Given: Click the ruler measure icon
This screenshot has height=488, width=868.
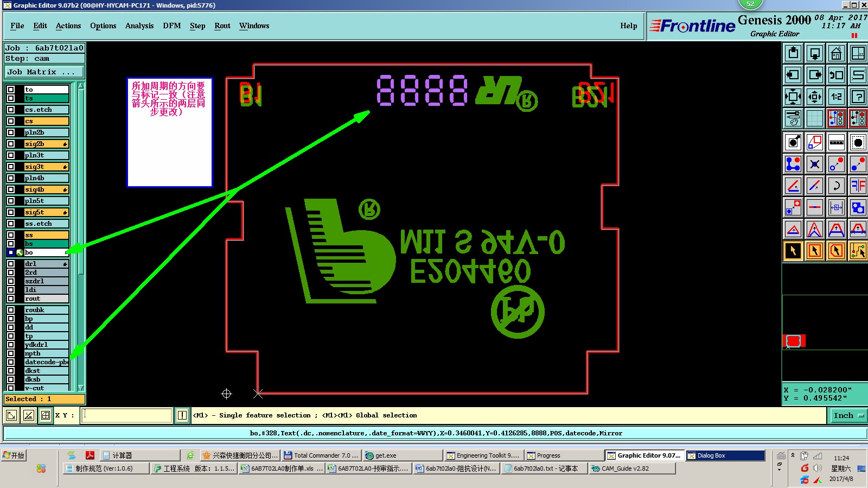Looking at the screenshot, I should click(x=837, y=142).
